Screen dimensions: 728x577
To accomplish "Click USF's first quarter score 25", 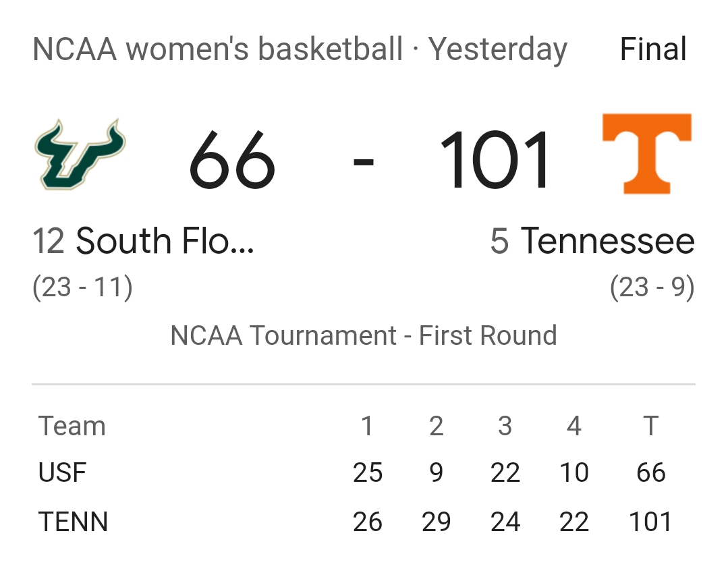I will tap(368, 472).
